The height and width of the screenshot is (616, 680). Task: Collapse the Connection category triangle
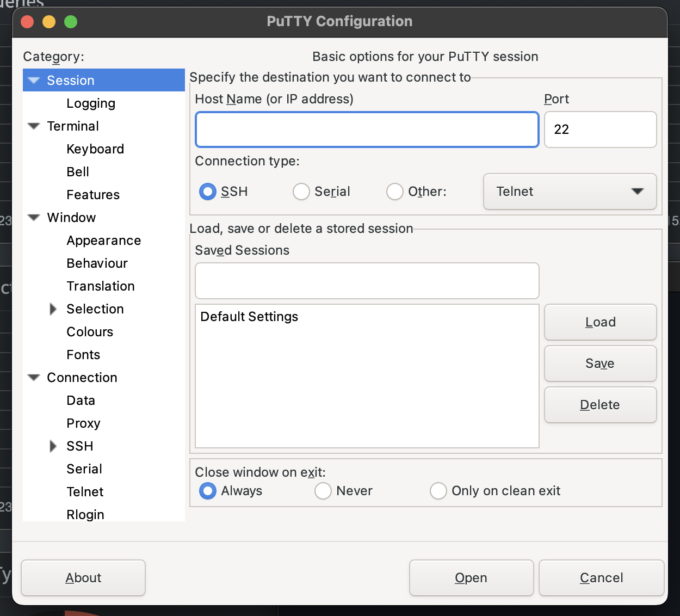34,378
